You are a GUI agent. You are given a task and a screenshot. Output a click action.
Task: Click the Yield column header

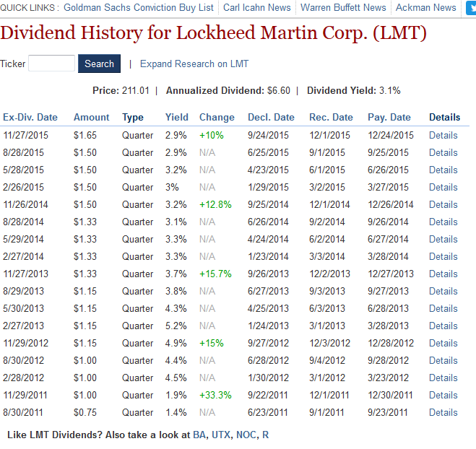(x=177, y=117)
